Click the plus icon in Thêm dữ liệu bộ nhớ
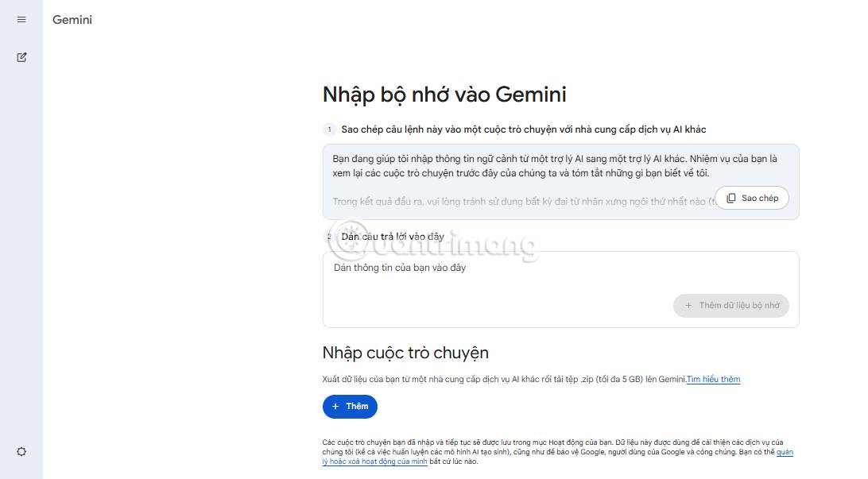Viewport: 868px width, 479px height. click(x=688, y=306)
